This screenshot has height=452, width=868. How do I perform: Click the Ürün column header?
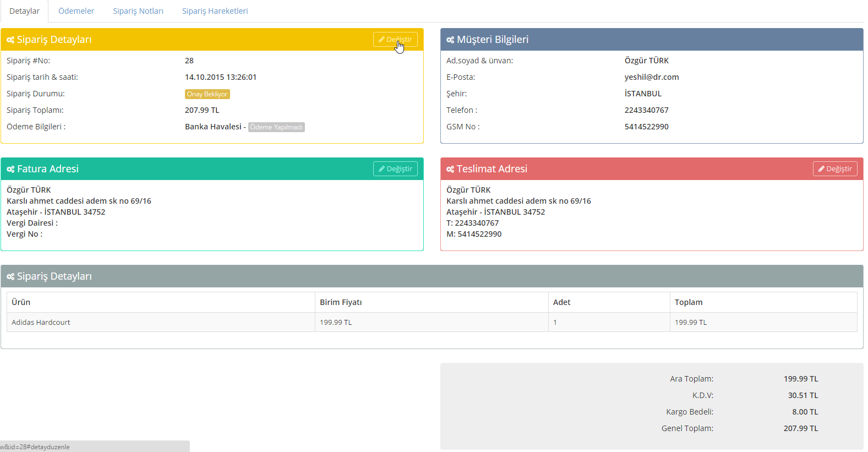pyautogui.click(x=21, y=302)
